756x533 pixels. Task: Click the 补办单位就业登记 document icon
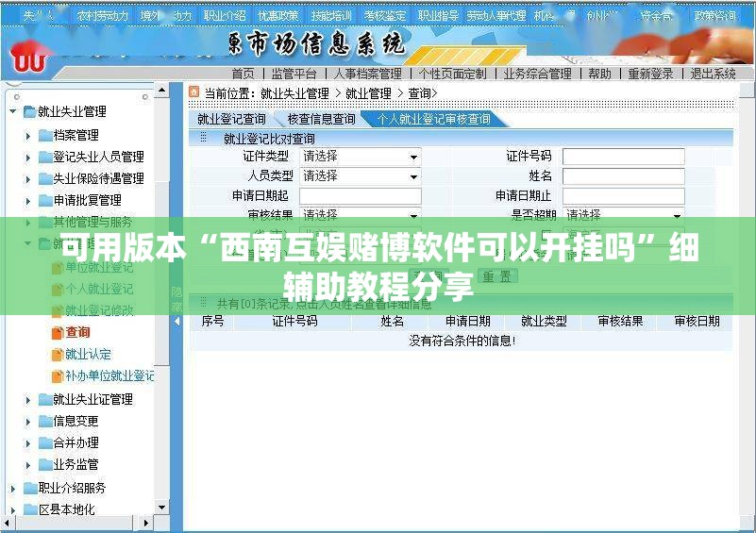point(58,375)
